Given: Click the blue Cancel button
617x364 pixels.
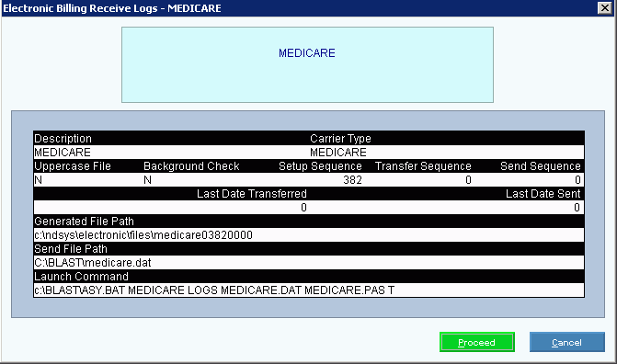Looking at the screenshot, I should pyautogui.click(x=567, y=342).
